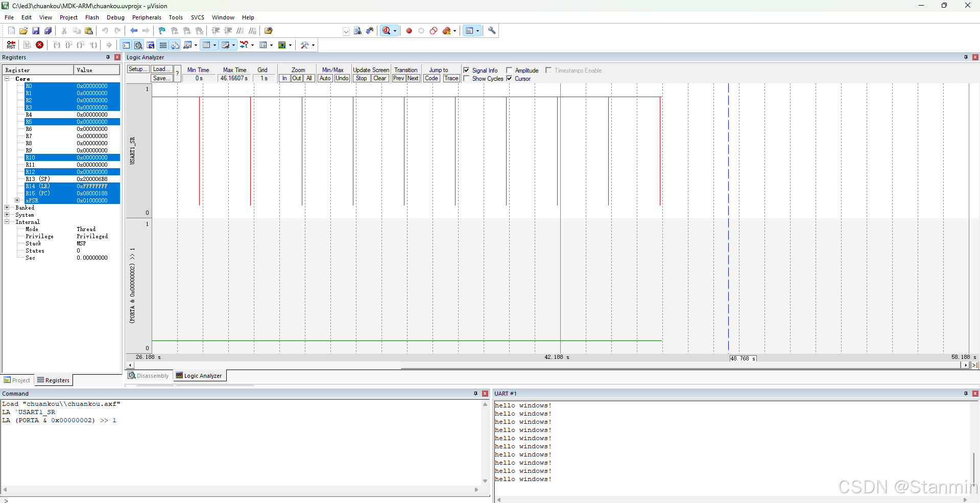Open the Peripherals menu

[x=147, y=17]
